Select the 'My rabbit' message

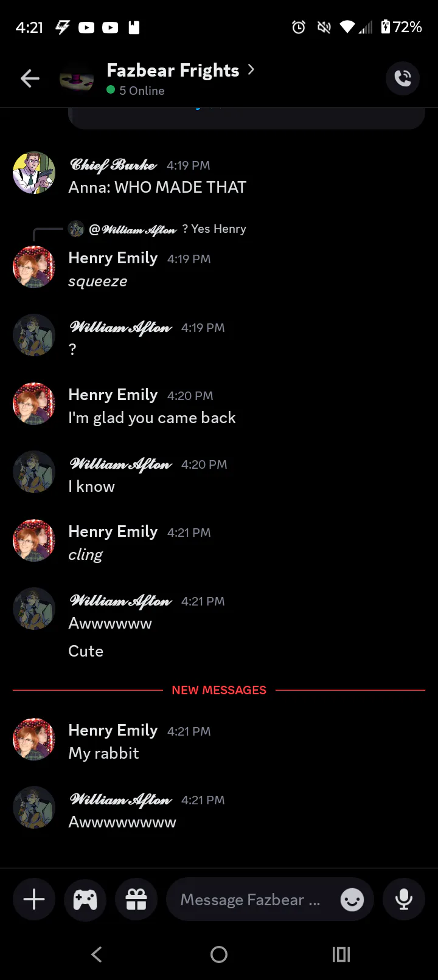pos(103,753)
